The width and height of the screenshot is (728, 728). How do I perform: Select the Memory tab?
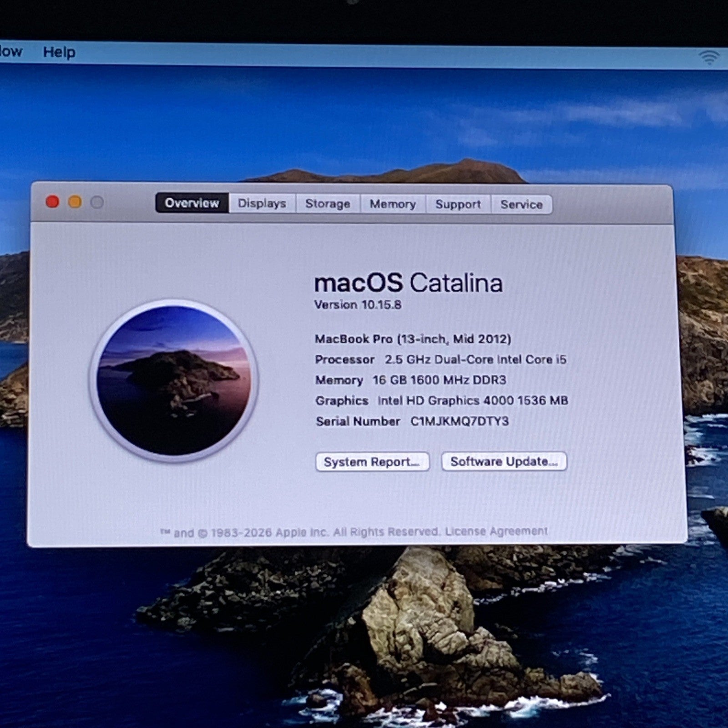point(393,204)
